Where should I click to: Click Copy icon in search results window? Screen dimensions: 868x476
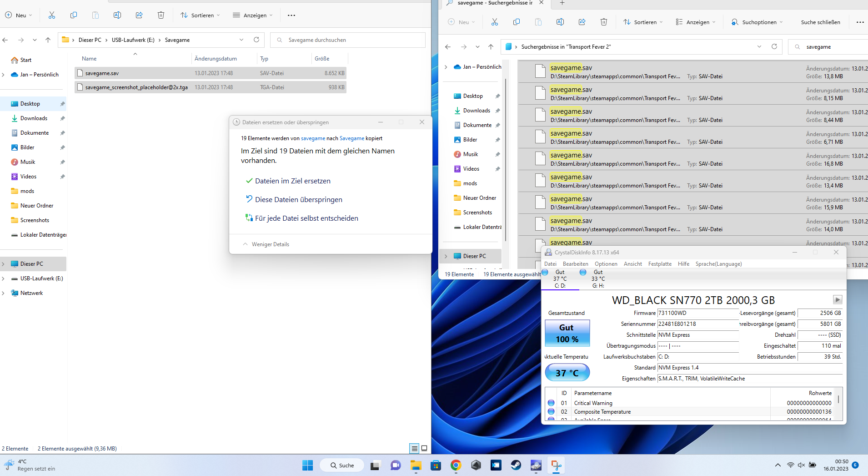tap(517, 22)
